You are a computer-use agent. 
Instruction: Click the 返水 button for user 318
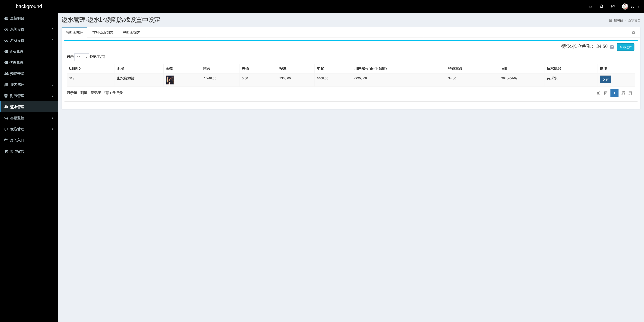[x=605, y=79]
